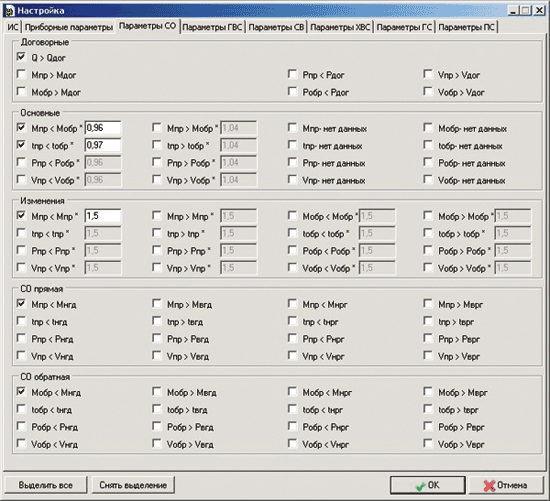
Task: Close the Настройка window
Action: point(538,11)
